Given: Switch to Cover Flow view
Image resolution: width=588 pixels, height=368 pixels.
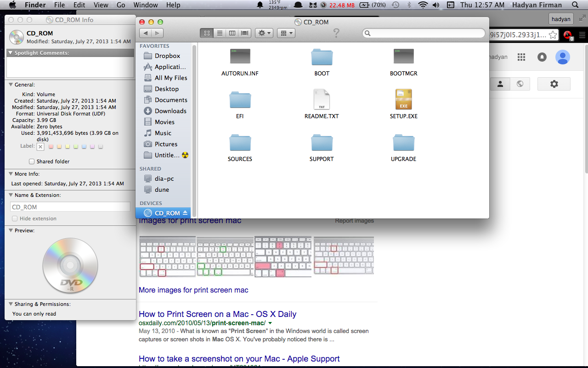Looking at the screenshot, I should 245,33.
